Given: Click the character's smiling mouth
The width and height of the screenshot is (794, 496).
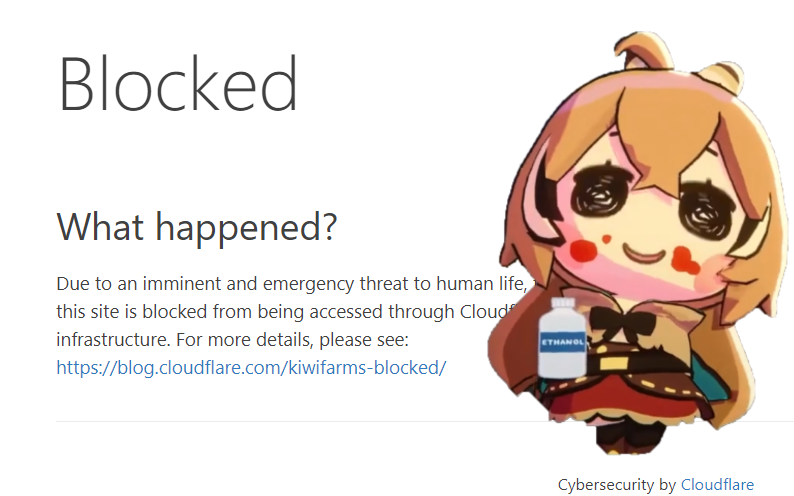Looking at the screenshot, I should [x=644, y=253].
